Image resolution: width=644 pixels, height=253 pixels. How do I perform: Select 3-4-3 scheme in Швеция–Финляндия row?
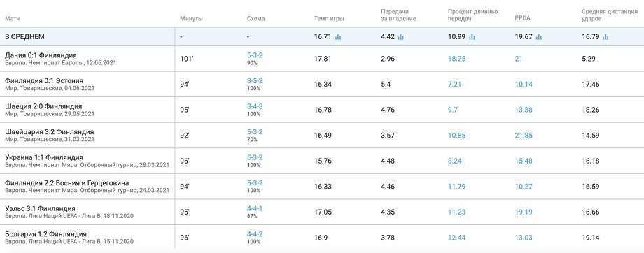pos(255,106)
